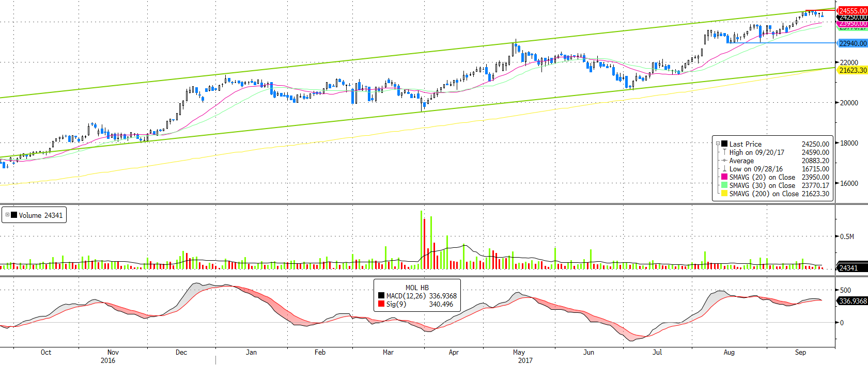Click the 500 MACD axis label
868x365 pixels.
click(x=846, y=290)
